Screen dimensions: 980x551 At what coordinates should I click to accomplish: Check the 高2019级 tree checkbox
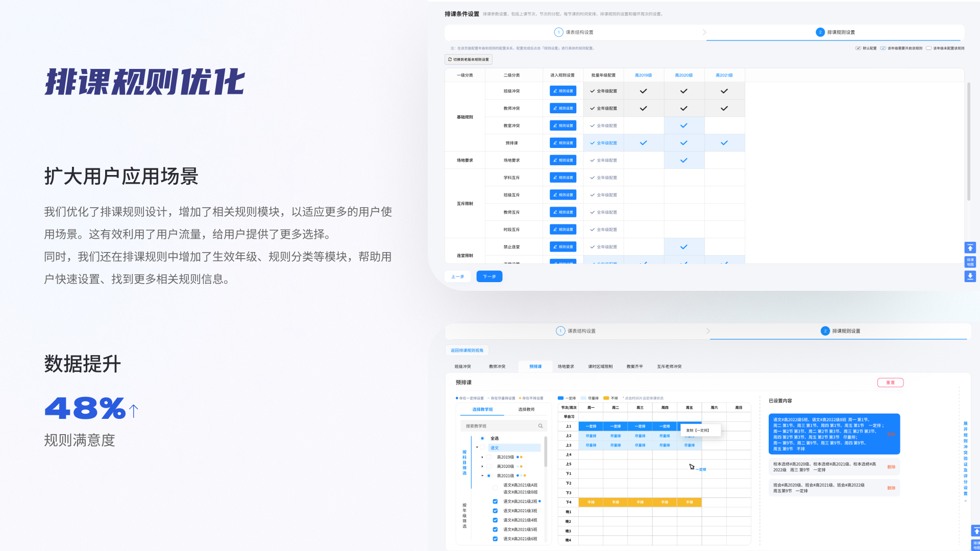[489, 457]
